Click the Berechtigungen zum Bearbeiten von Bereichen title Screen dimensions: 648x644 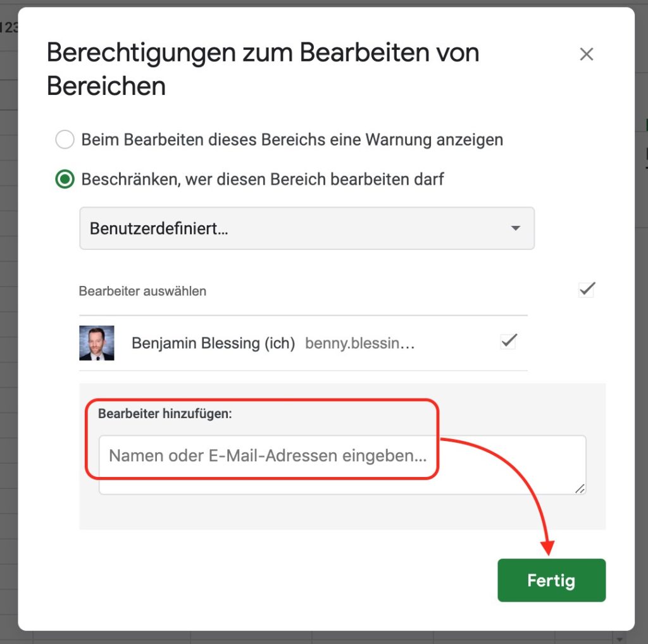[263, 69]
